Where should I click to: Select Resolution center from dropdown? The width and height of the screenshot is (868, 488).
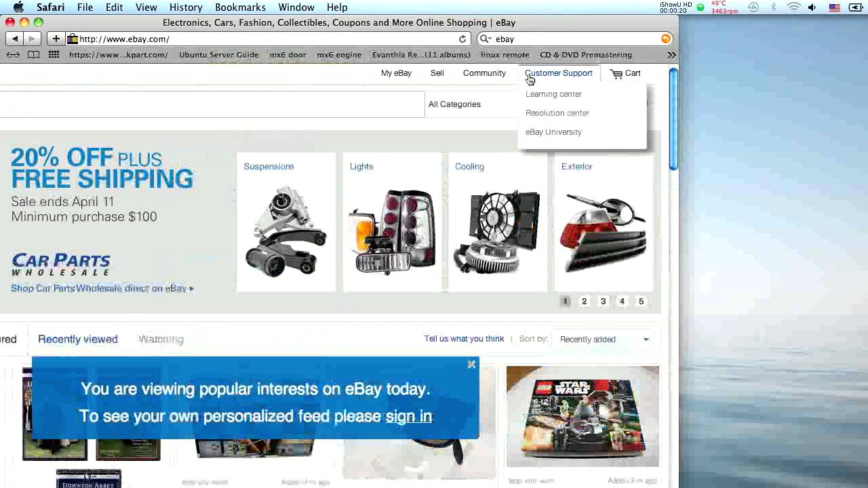click(x=557, y=113)
